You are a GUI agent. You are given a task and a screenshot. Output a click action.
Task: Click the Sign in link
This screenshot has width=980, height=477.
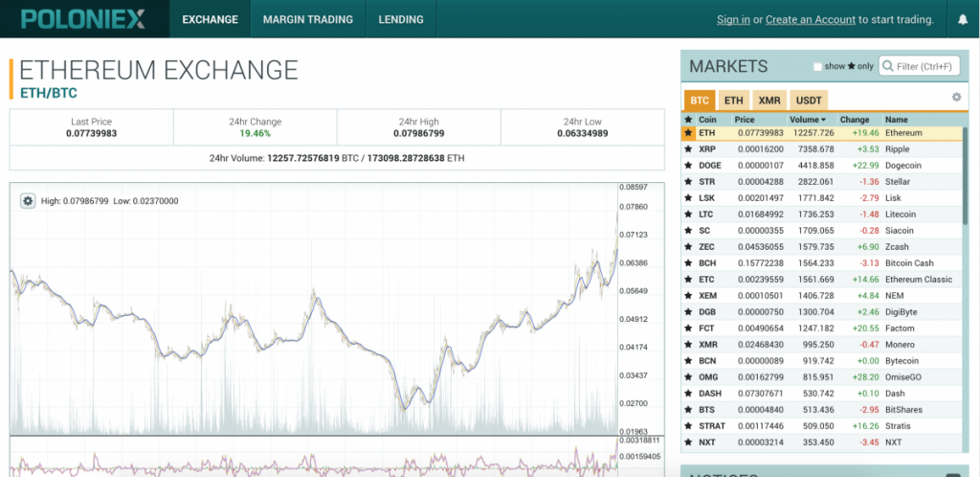[733, 19]
